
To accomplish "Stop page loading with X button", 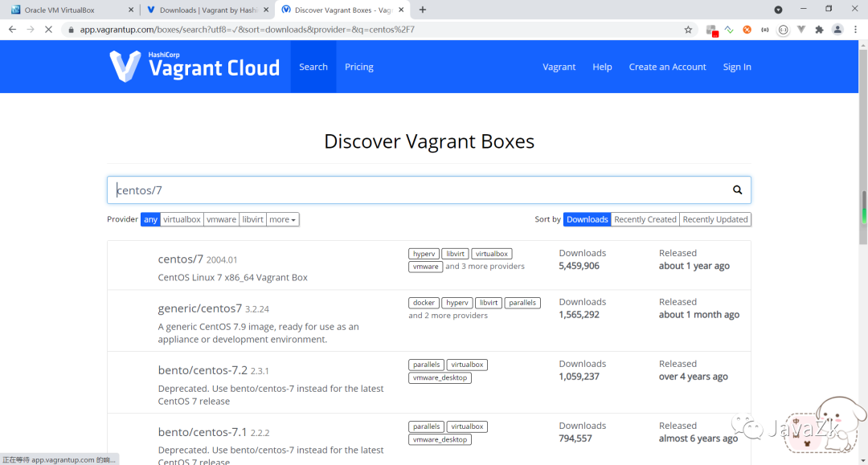I will (x=49, y=29).
